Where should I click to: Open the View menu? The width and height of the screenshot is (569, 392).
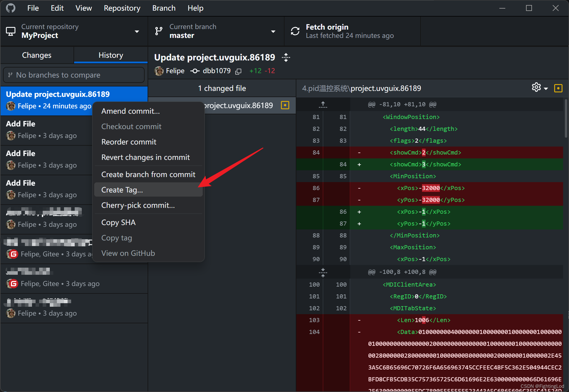pos(84,8)
